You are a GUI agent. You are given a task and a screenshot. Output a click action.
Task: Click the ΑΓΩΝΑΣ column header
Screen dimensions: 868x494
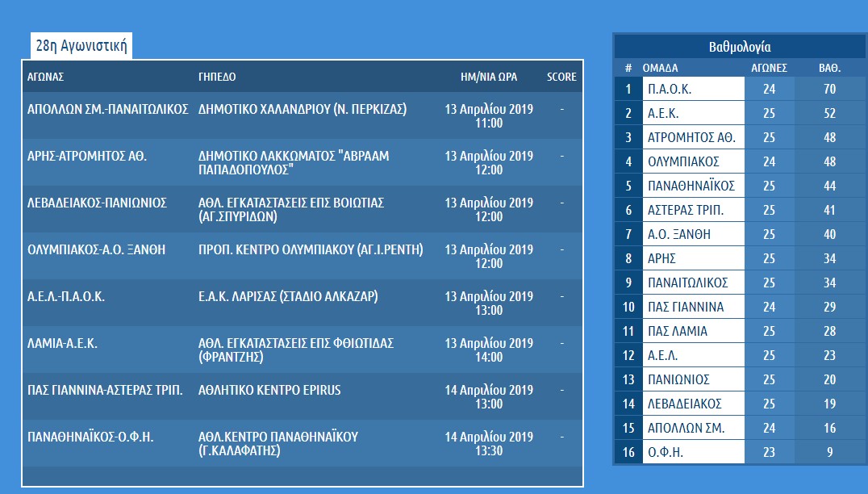coord(45,77)
